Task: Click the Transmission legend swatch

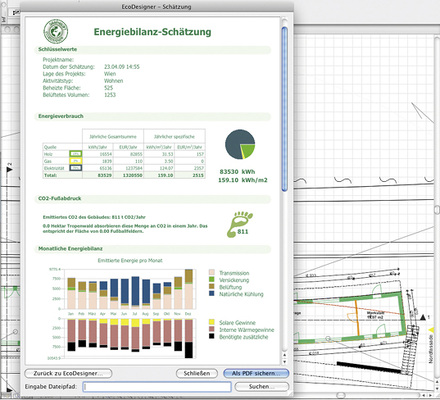Action: (211, 273)
